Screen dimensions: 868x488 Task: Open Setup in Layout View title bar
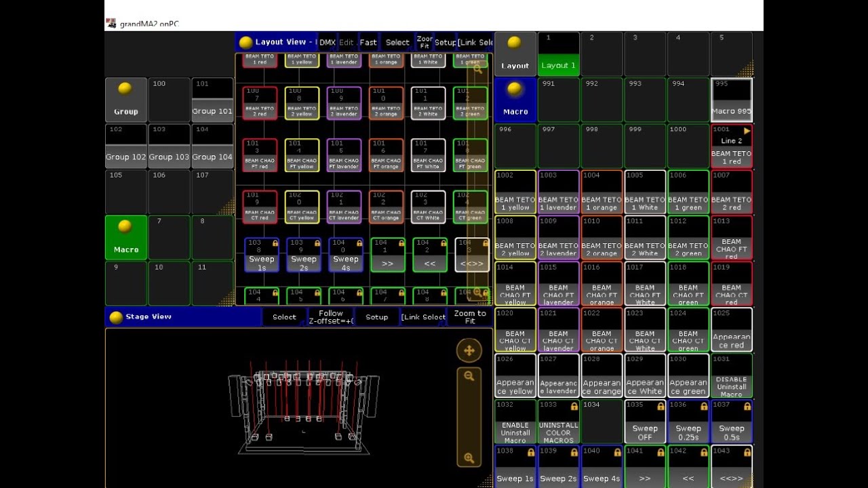click(x=446, y=42)
